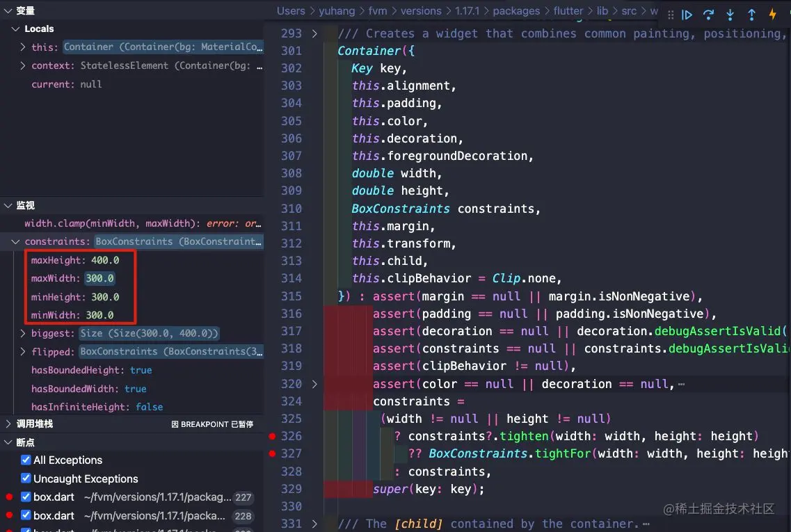The width and height of the screenshot is (791, 532).
Task: Click the Step Over debug icon
Action: coord(709,14)
